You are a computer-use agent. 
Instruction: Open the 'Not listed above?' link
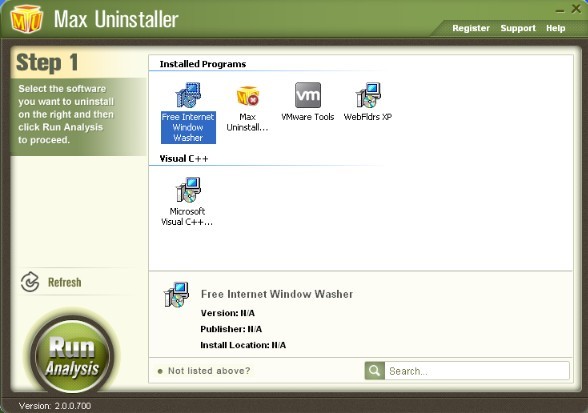coord(209,371)
